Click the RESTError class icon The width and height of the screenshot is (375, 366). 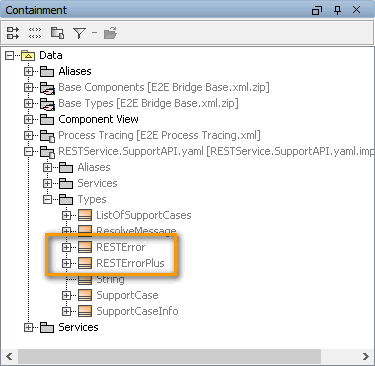tap(85, 247)
